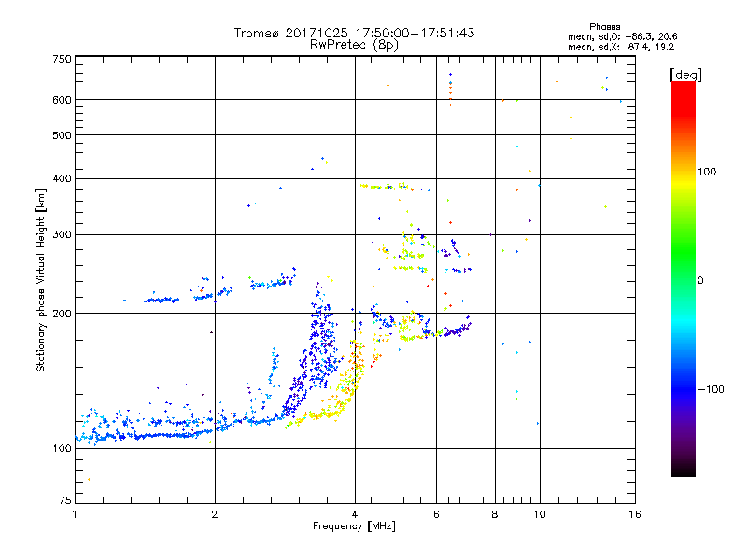Click the colorbar tick label '0'
Image resolution: width=747 pixels, height=560 pixels.
(700, 281)
